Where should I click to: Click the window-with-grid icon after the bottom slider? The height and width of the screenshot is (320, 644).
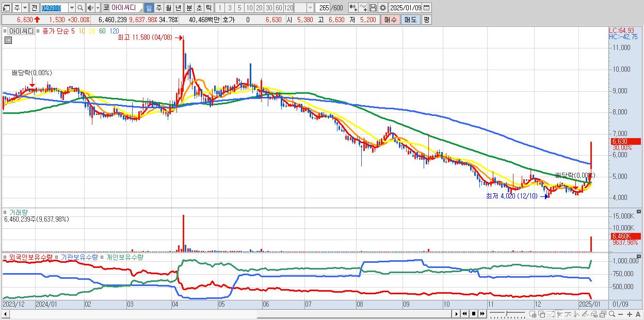pos(533,314)
